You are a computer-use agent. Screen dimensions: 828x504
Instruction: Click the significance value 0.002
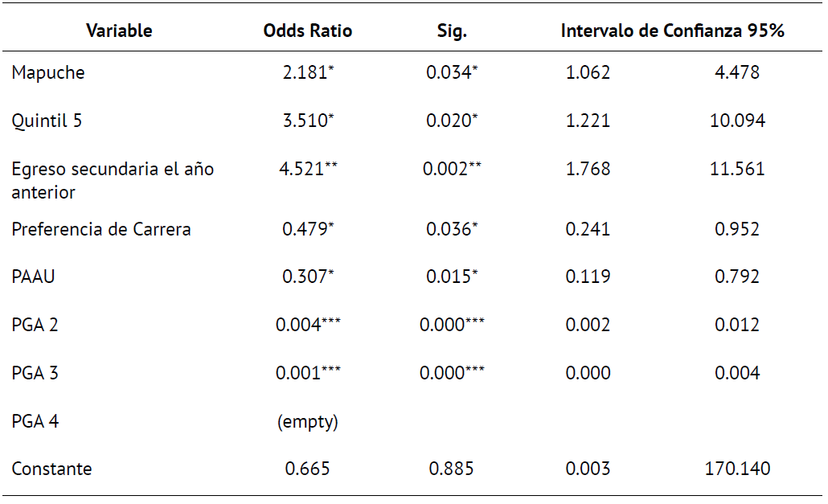point(445,170)
